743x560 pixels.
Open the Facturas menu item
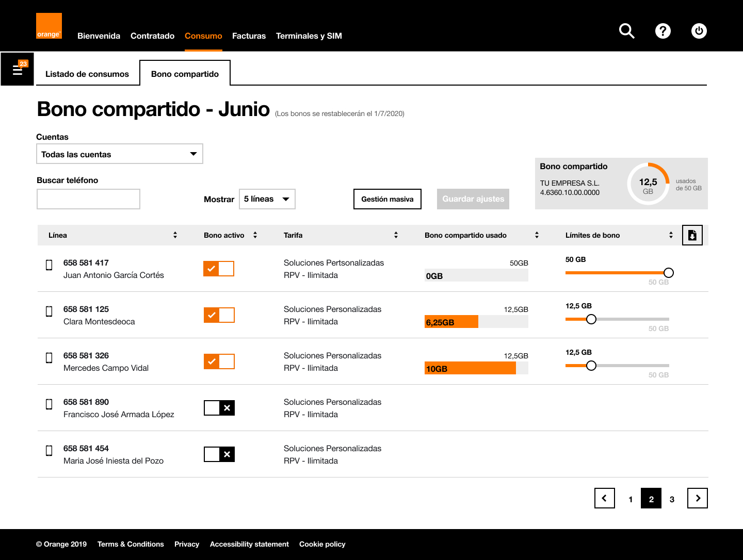click(249, 36)
